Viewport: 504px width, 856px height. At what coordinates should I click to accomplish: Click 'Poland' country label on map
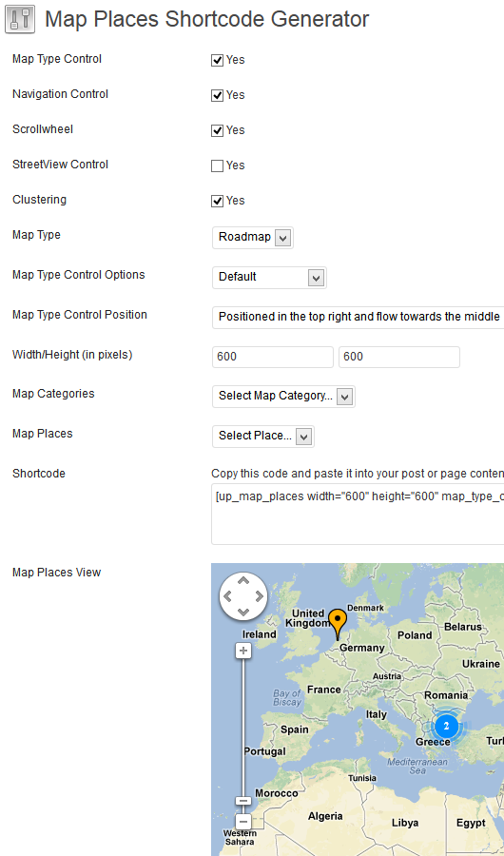(415, 635)
